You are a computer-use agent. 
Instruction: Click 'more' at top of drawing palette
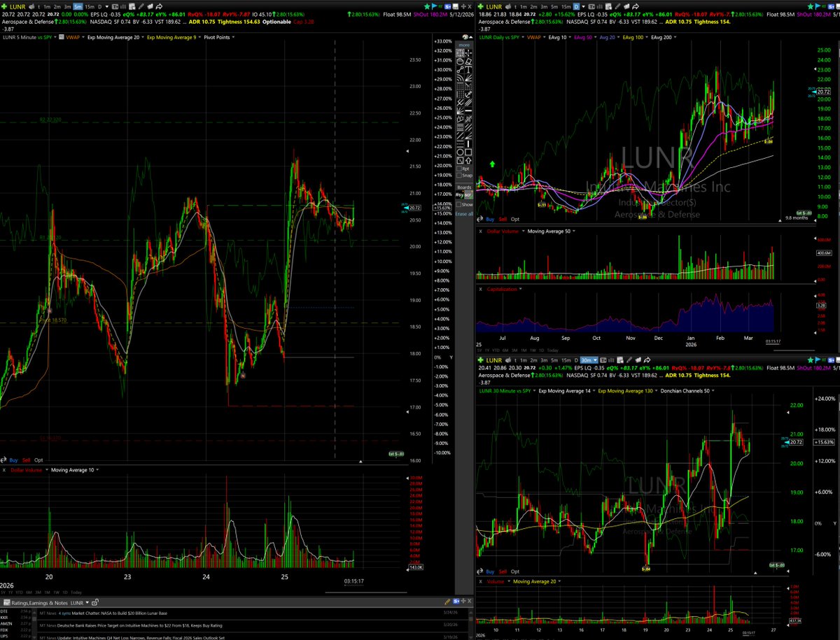coord(463,45)
